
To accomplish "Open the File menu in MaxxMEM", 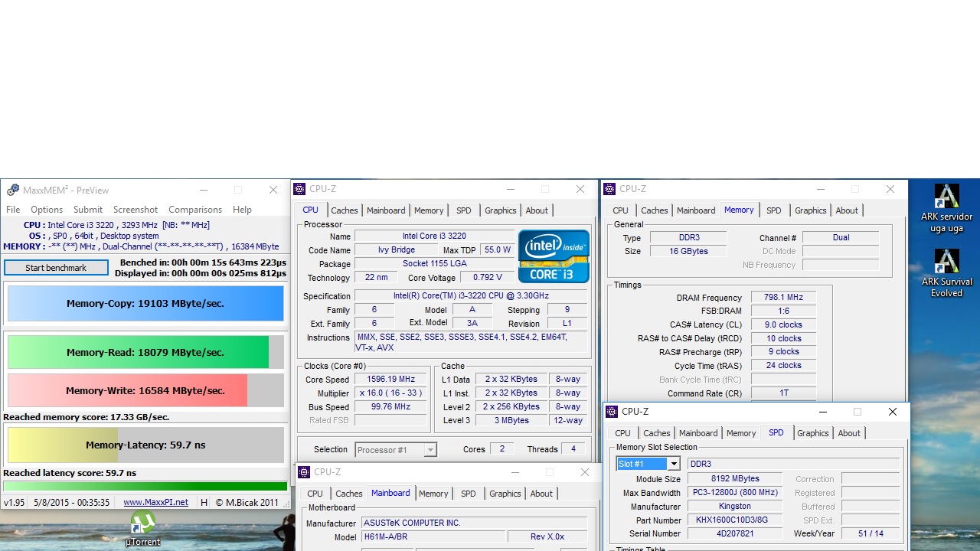I will click(x=13, y=210).
